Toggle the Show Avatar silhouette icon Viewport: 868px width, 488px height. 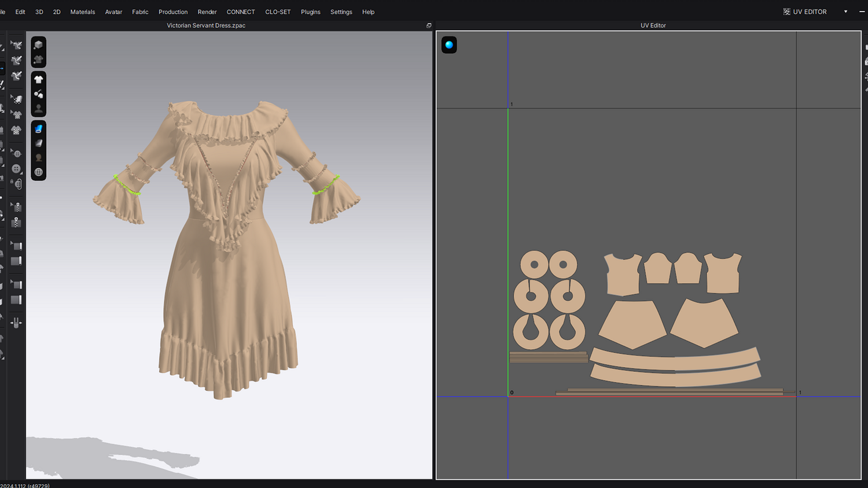(38, 108)
